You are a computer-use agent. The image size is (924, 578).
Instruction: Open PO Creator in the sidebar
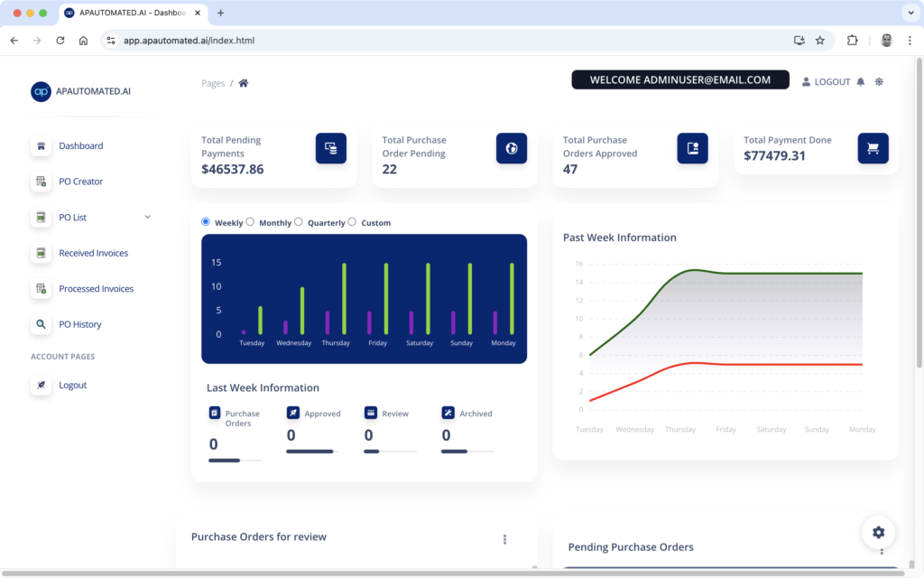click(80, 182)
